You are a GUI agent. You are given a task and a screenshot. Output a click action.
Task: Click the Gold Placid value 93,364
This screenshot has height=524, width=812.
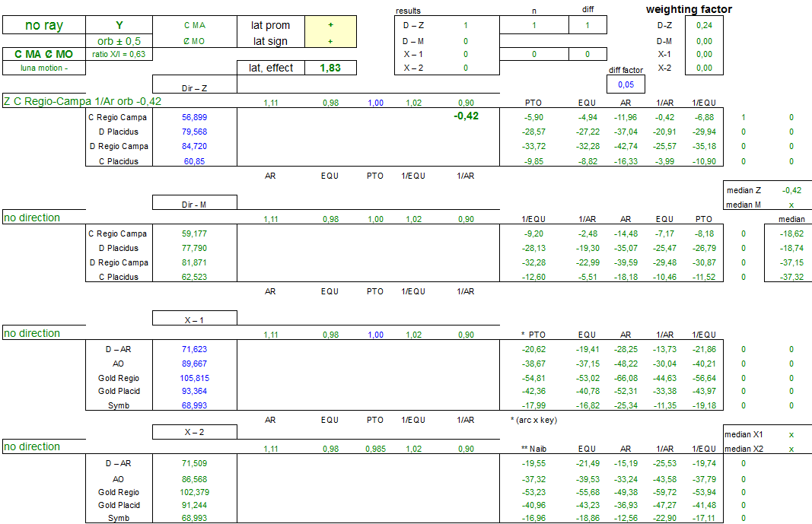point(194,392)
